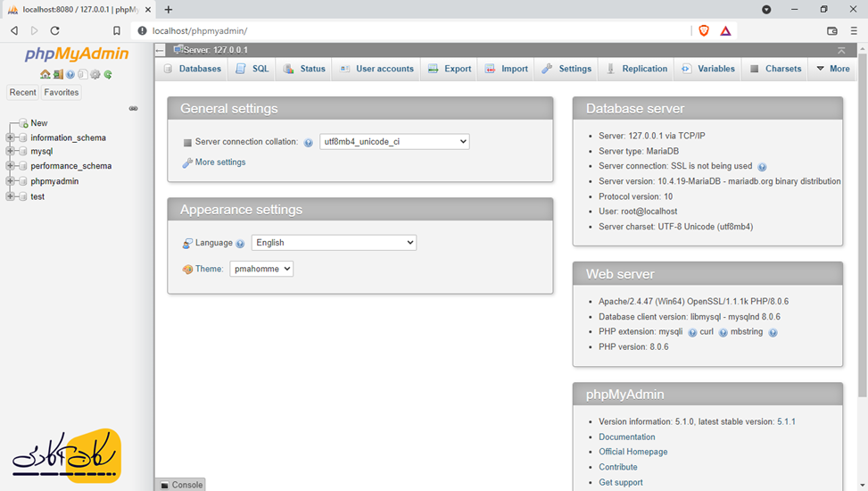
Task: Click help icon after mysqli extension
Action: (692, 332)
